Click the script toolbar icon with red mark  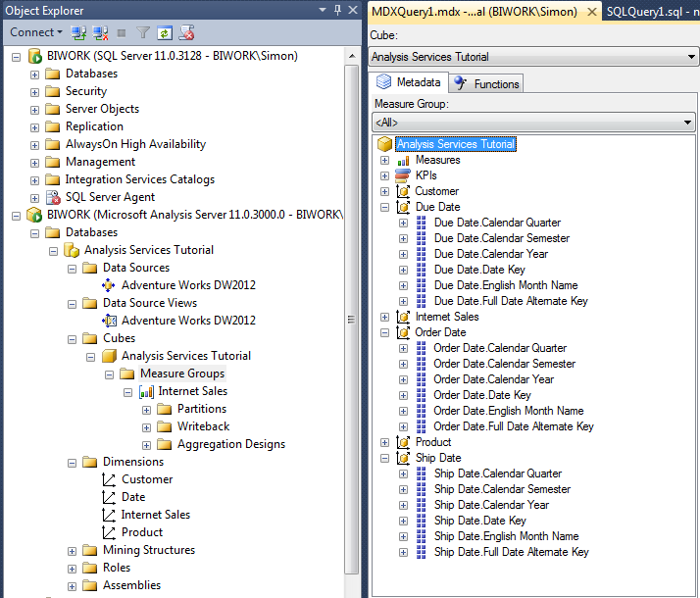tap(186, 32)
